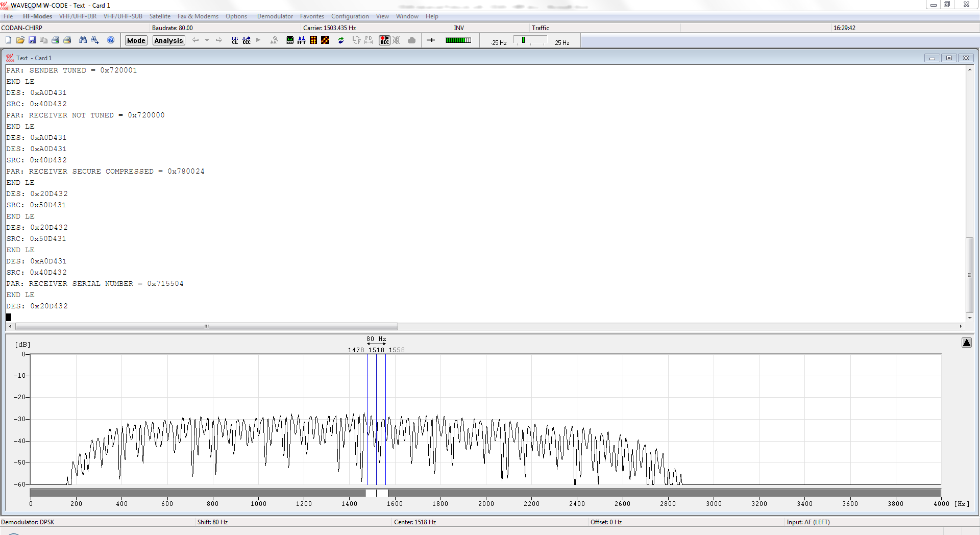This screenshot has height=535, width=980.
Task: Open the VHF/UHF-SUB menu
Action: pos(123,16)
